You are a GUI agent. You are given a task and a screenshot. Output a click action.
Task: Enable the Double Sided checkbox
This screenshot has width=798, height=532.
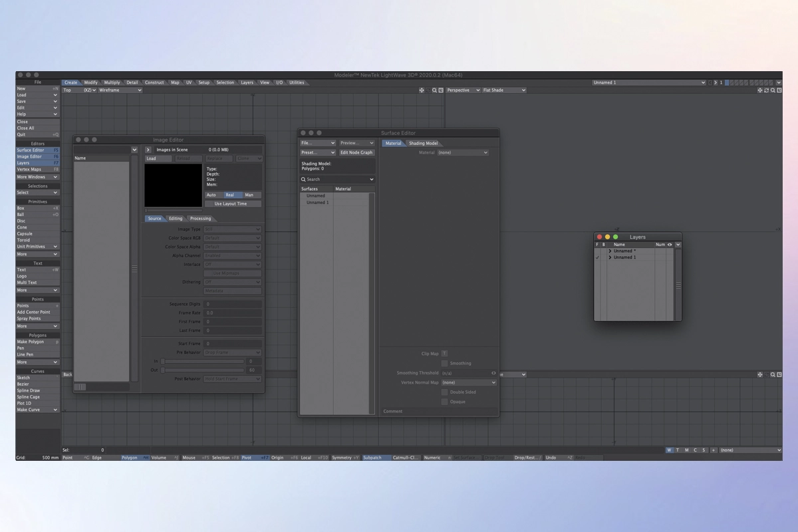click(445, 392)
